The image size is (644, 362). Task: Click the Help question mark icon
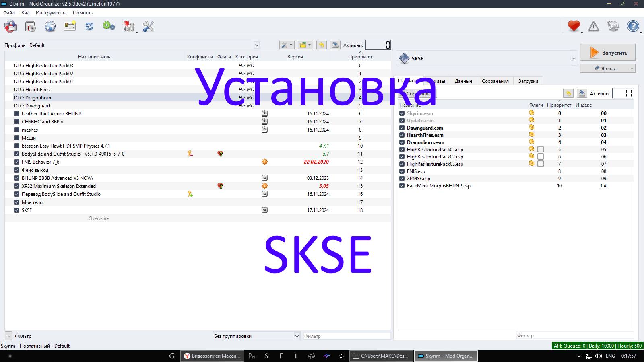coord(632,26)
